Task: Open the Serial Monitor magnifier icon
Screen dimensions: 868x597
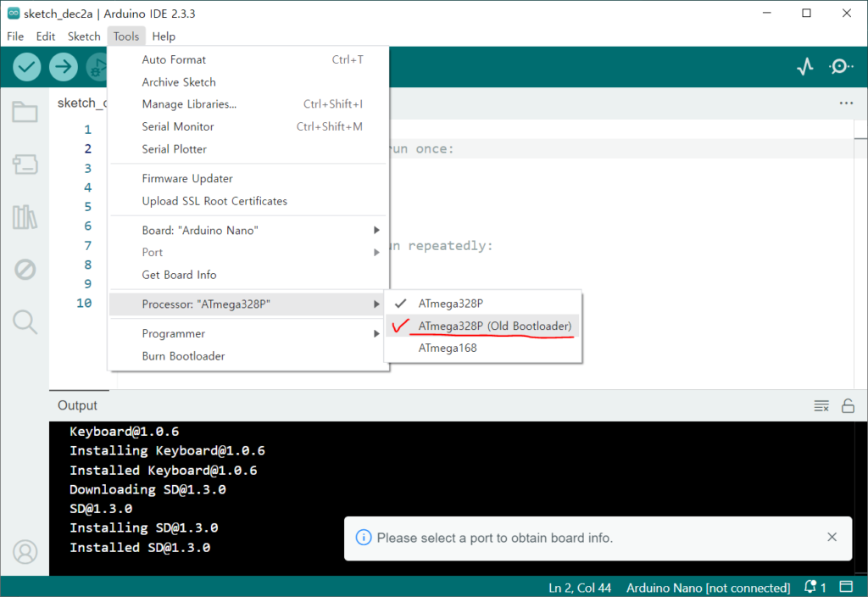Action: [840, 66]
